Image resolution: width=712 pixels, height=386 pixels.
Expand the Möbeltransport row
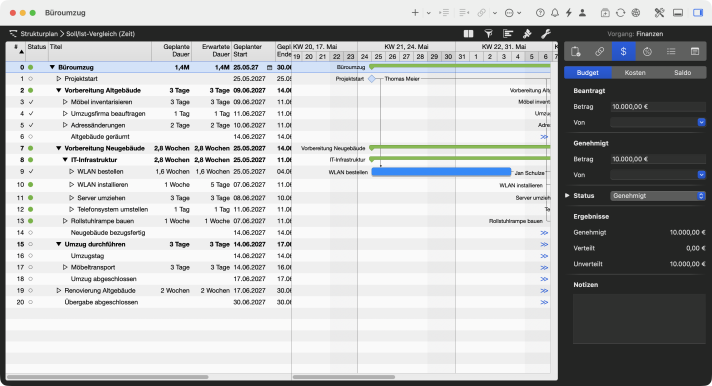[x=65, y=267]
